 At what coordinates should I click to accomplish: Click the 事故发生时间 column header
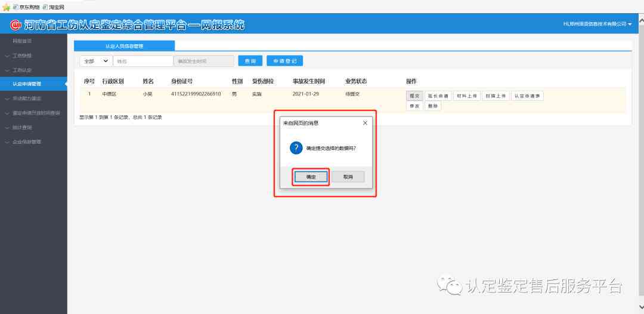(x=309, y=81)
